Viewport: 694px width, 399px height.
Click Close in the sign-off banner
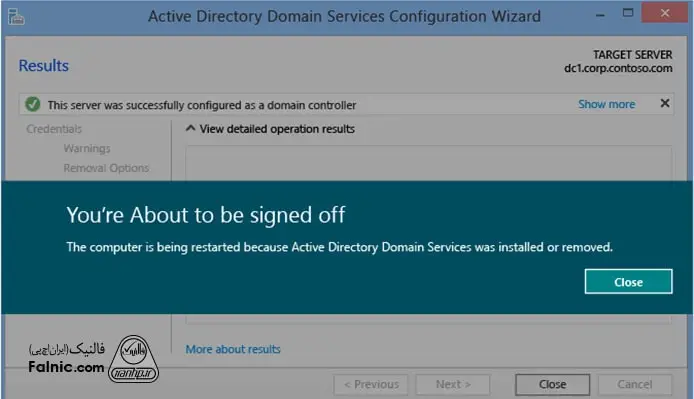(x=628, y=281)
